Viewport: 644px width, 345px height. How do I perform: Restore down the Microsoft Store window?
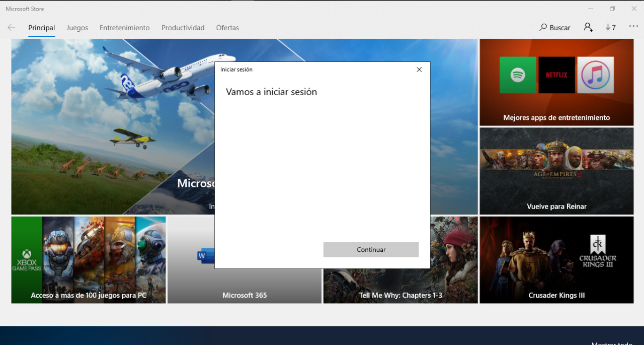(612, 9)
